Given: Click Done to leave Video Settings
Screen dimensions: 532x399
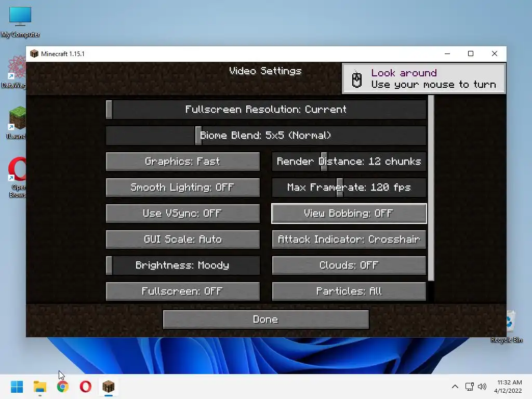Looking at the screenshot, I should [266, 320].
